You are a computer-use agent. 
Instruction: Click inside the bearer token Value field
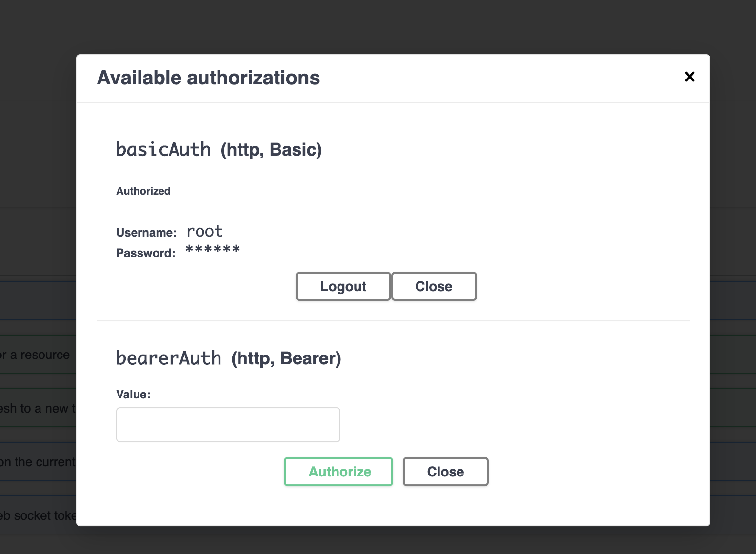[228, 425]
